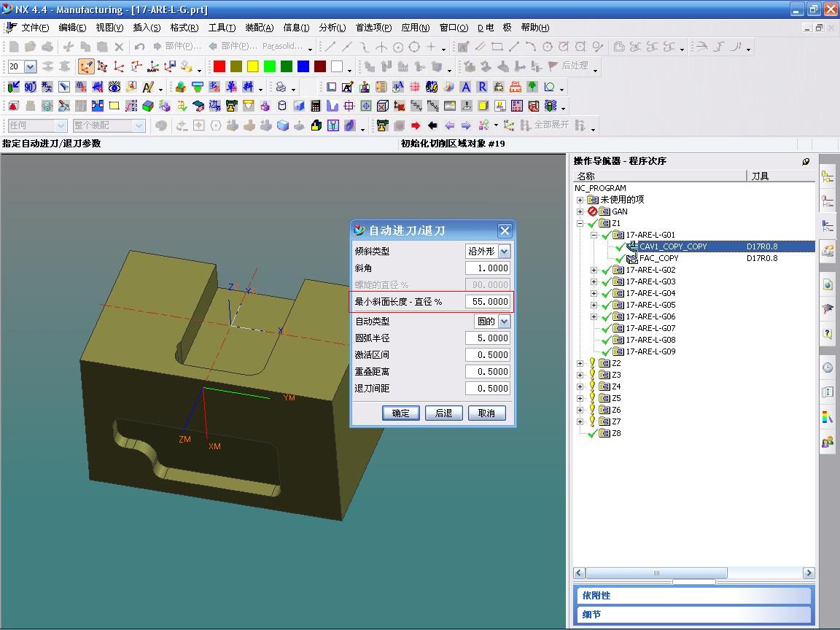Viewport: 840px width, 630px height.
Task: Open the 文件(F) menu
Action: click(x=35, y=28)
